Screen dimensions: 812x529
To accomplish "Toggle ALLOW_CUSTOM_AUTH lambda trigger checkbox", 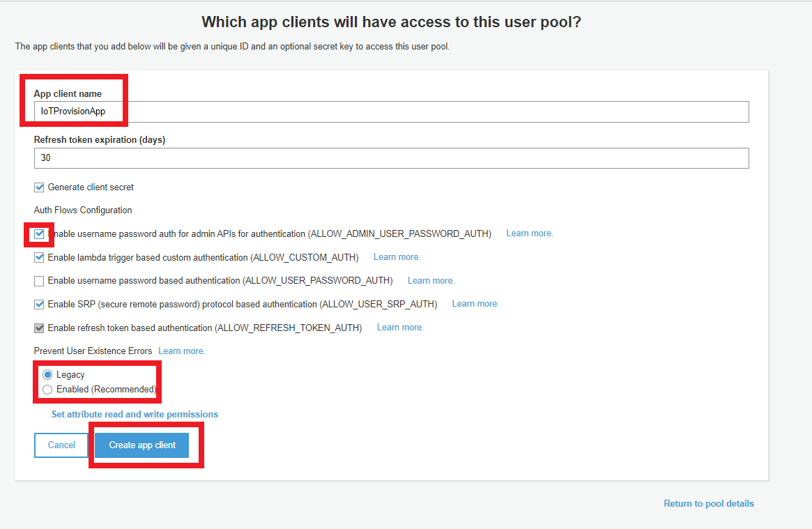I will (x=39, y=257).
